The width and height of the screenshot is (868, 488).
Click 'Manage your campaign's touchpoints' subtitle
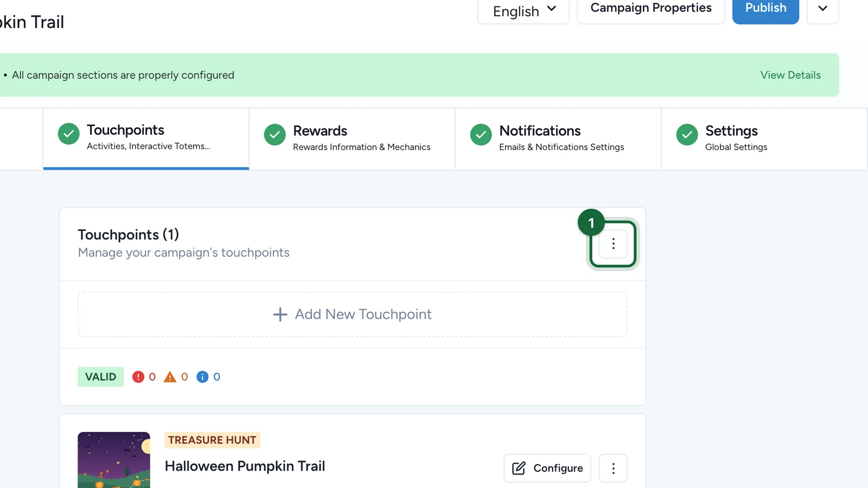(x=184, y=253)
